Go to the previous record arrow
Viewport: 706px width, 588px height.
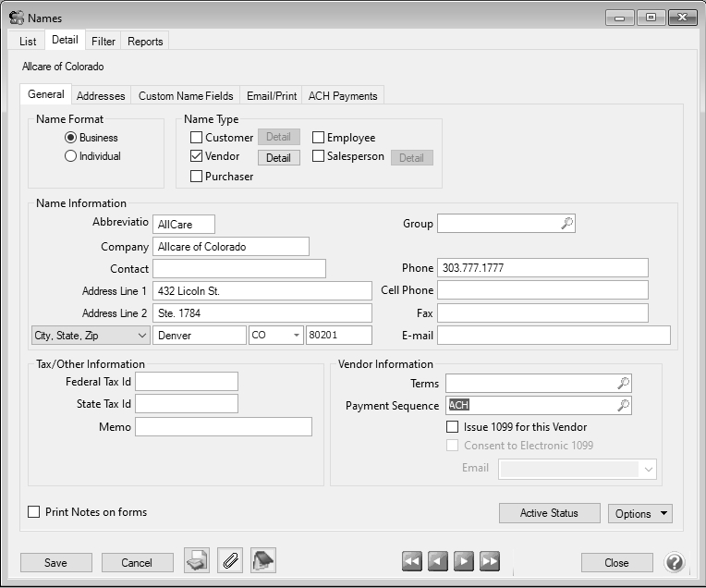click(x=438, y=561)
